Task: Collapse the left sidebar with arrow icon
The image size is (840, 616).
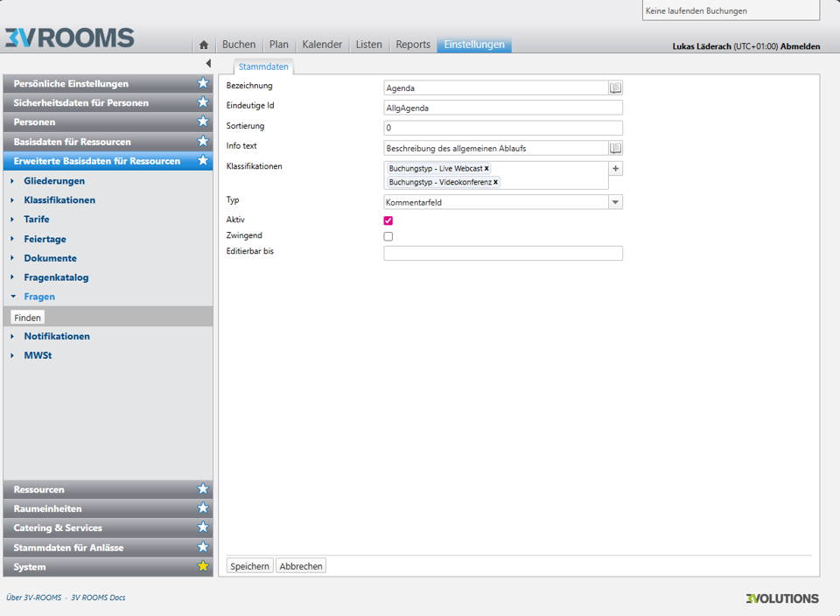Action: 207,64
